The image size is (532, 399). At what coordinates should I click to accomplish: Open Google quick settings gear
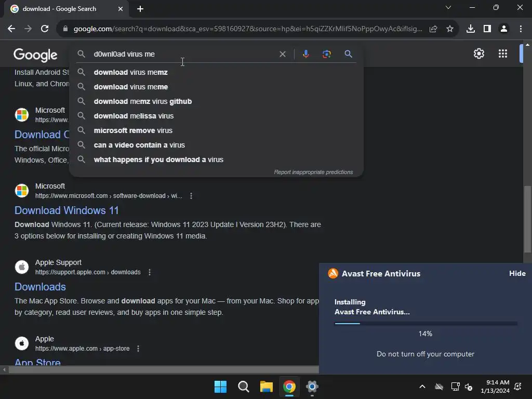point(478,54)
